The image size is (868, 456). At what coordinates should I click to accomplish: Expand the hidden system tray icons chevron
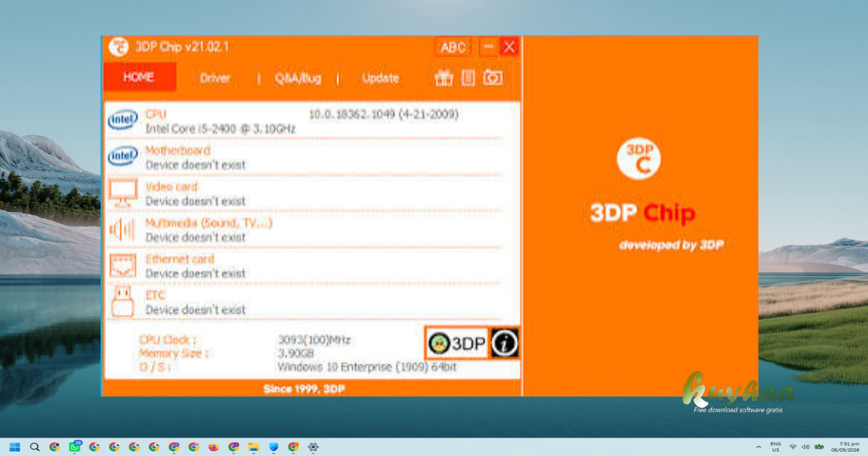pyautogui.click(x=759, y=448)
